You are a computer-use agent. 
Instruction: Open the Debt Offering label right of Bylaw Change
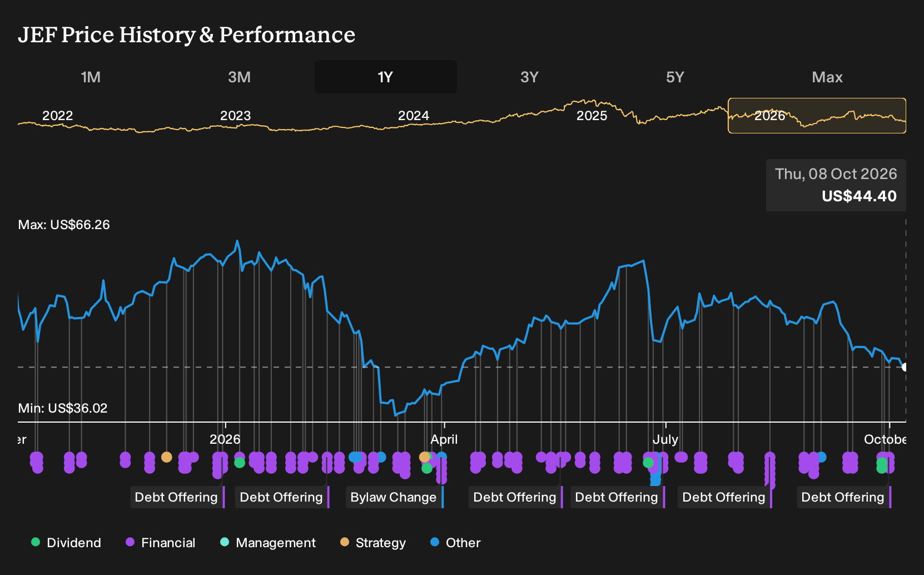(516, 497)
